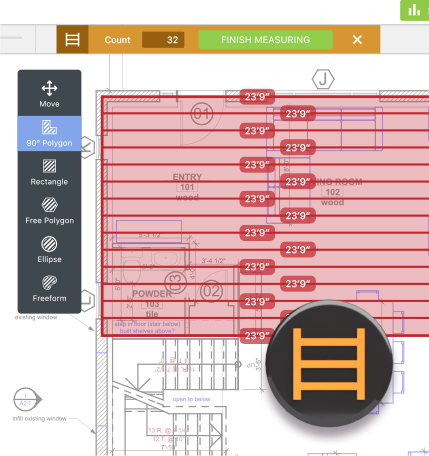429x456 pixels.
Task: Click the 'existing window' annotation
Action: [x=36, y=317]
